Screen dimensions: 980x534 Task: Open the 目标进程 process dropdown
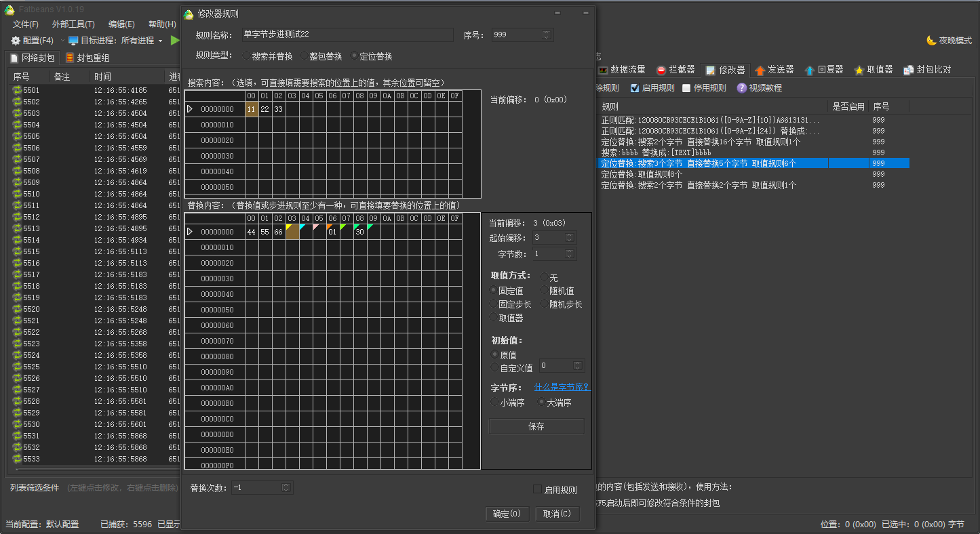pyautogui.click(x=159, y=40)
